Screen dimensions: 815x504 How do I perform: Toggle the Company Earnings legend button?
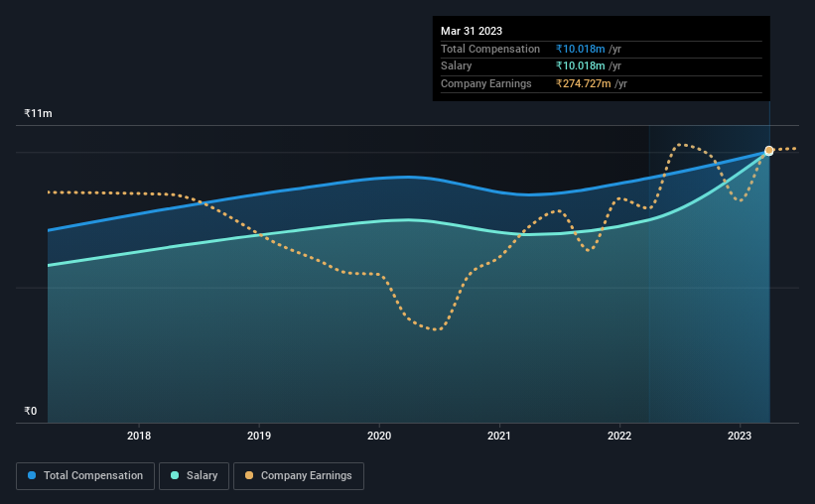click(x=299, y=476)
